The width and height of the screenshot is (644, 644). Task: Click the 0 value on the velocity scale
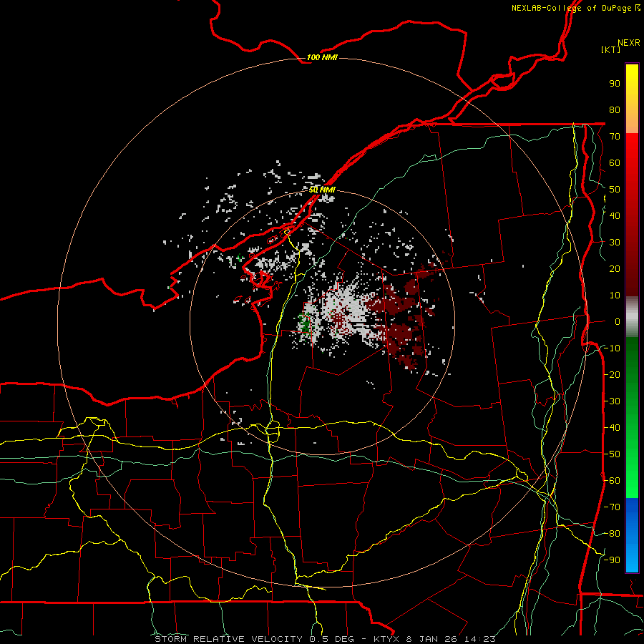pos(618,322)
